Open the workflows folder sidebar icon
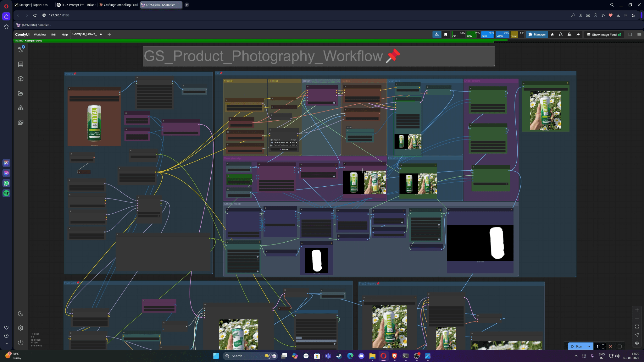The image size is (644, 362). pyautogui.click(x=21, y=93)
